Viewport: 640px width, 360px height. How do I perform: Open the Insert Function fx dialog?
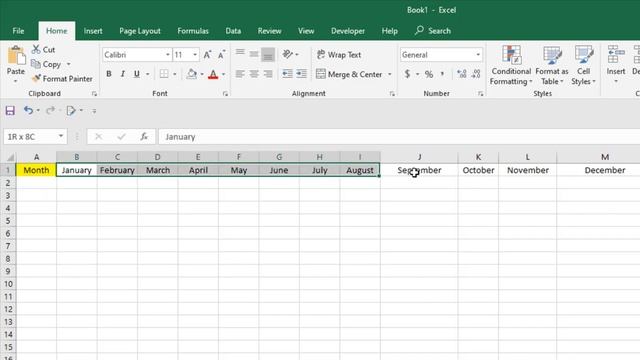pyautogui.click(x=144, y=137)
